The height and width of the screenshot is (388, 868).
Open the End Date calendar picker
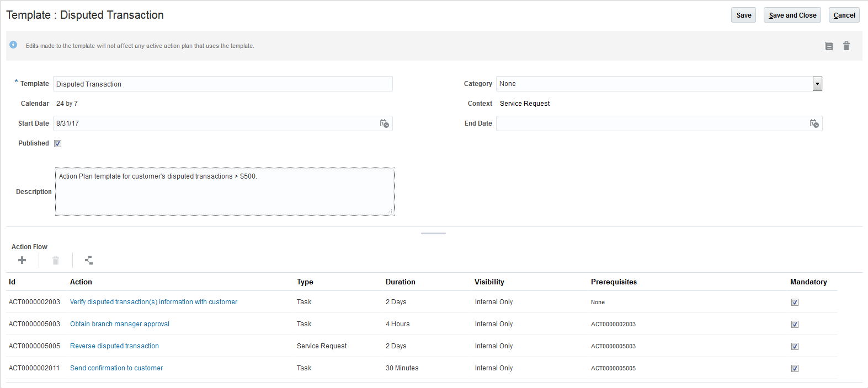(814, 123)
